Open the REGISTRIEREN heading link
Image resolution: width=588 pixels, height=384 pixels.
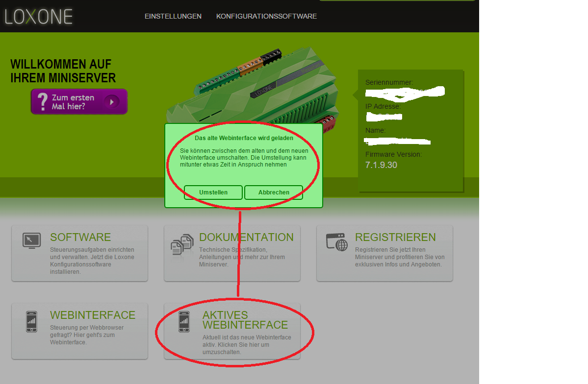395,237
